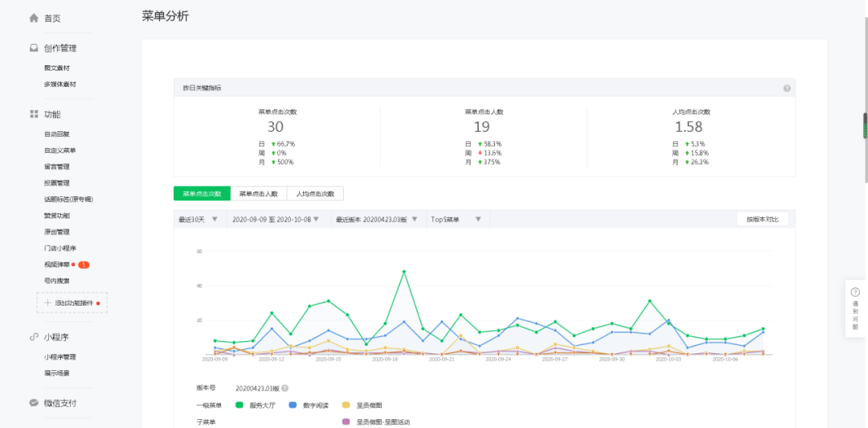
Task: Open the 最近30天 range dropdown
Action: [200, 219]
